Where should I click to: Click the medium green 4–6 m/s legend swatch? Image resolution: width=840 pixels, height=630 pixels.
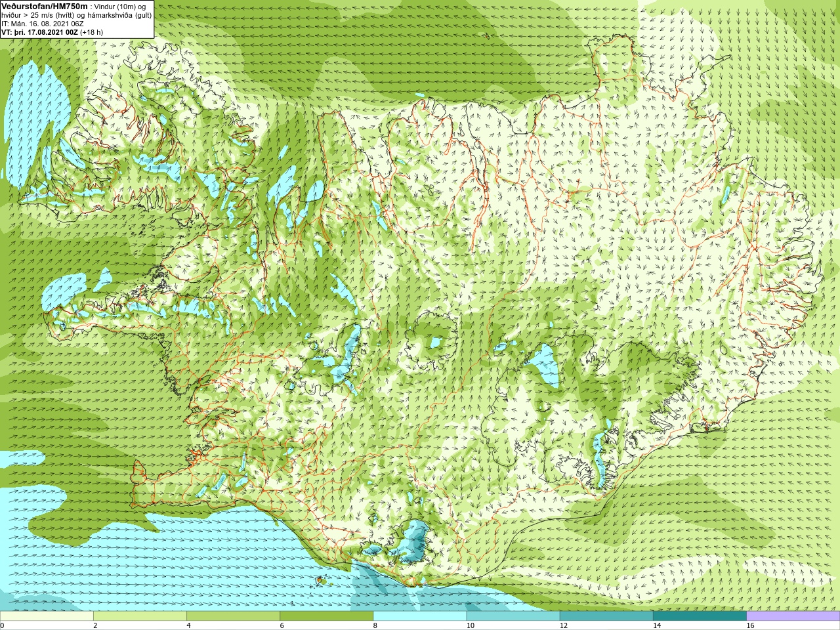point(233,616)
